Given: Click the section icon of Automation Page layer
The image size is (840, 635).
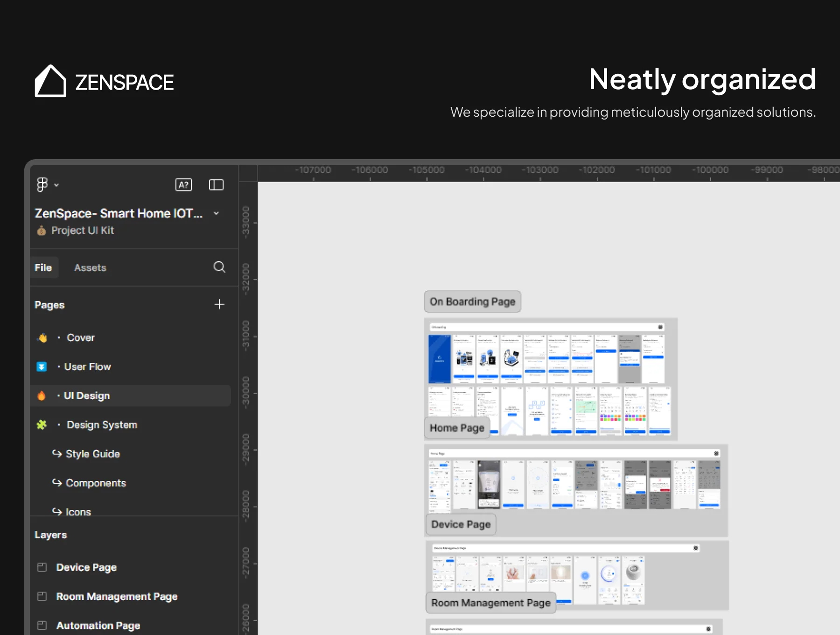Looking at the screenshot, I should click(42, 625).
